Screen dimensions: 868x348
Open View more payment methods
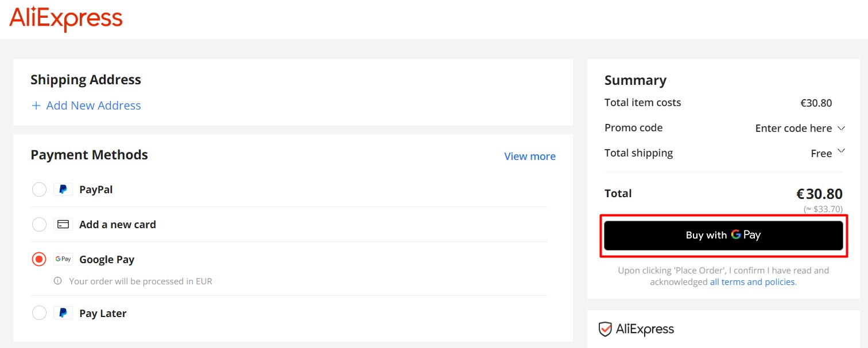pos(529,155)
